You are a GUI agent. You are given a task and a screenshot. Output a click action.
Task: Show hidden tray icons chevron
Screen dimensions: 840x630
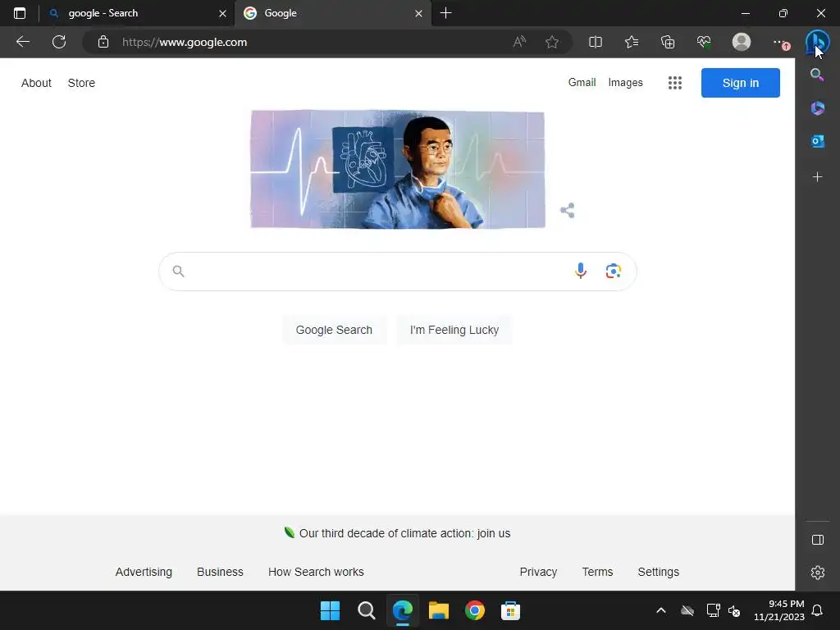pyautogui.click(x=661, y=610)
